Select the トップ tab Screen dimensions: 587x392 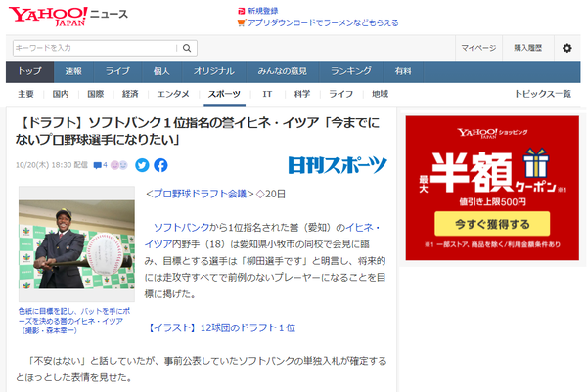(x=29, y=71)
